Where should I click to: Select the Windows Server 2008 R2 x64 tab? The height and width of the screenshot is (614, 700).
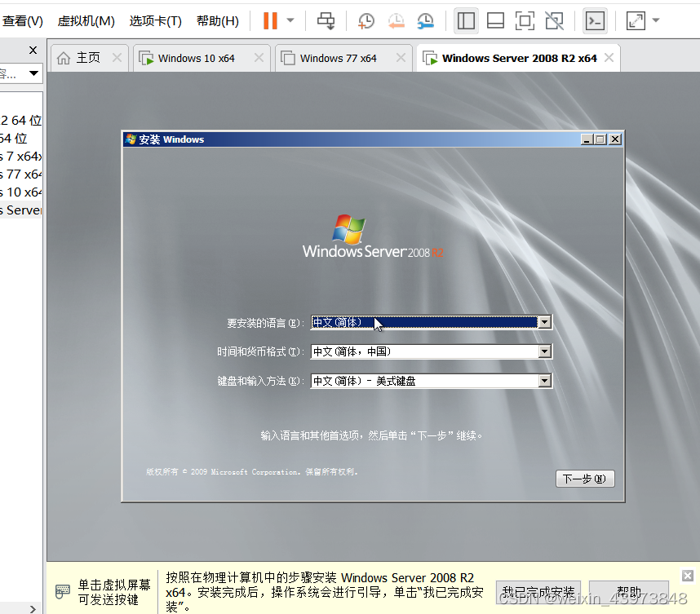pyautogui.click(x=519, y=59)
